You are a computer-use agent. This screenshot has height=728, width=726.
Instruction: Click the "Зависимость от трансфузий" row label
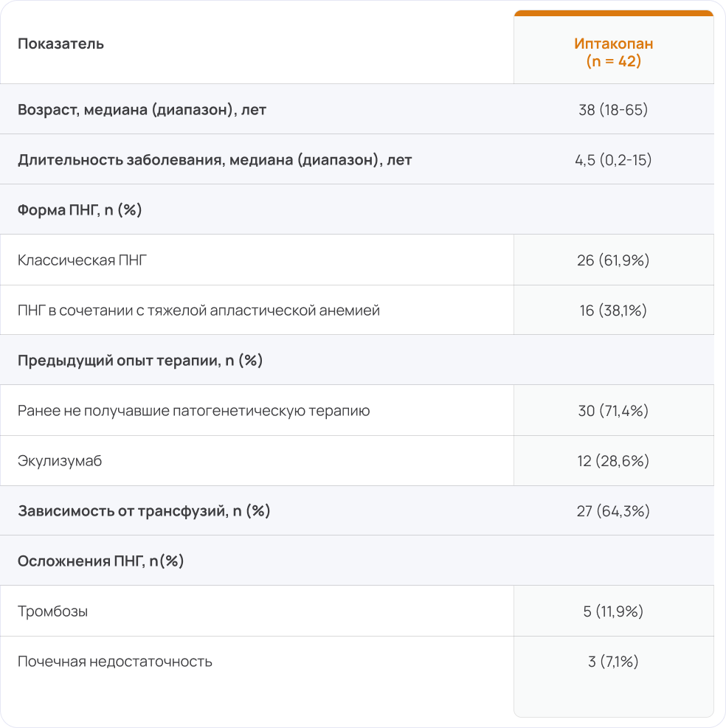(x=144, y=510)
